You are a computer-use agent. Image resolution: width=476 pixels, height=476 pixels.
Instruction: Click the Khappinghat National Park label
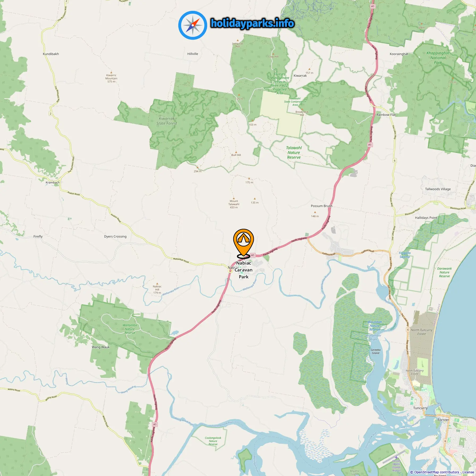click(438, 58)
